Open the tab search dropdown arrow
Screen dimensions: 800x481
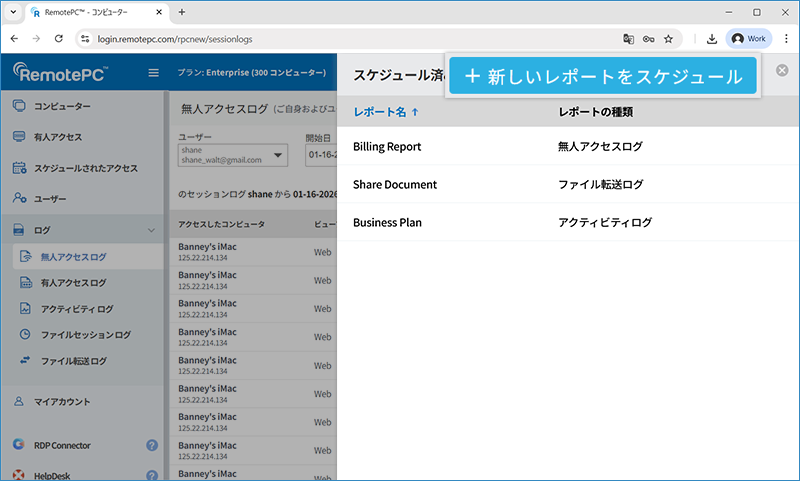(13, 12)
